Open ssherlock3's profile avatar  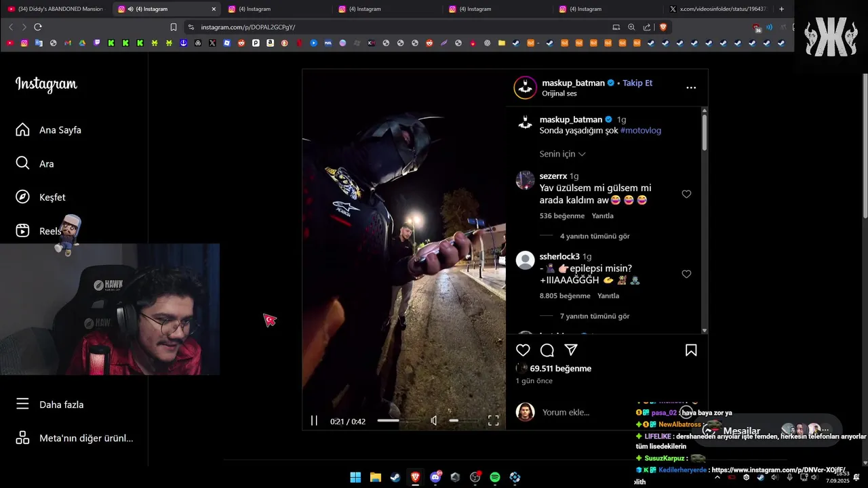(x=525, y=260)
